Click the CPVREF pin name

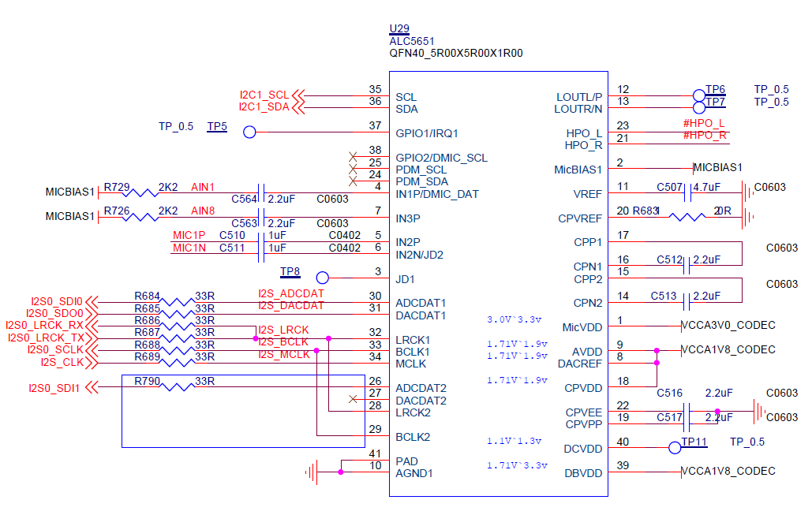[580, 218]
